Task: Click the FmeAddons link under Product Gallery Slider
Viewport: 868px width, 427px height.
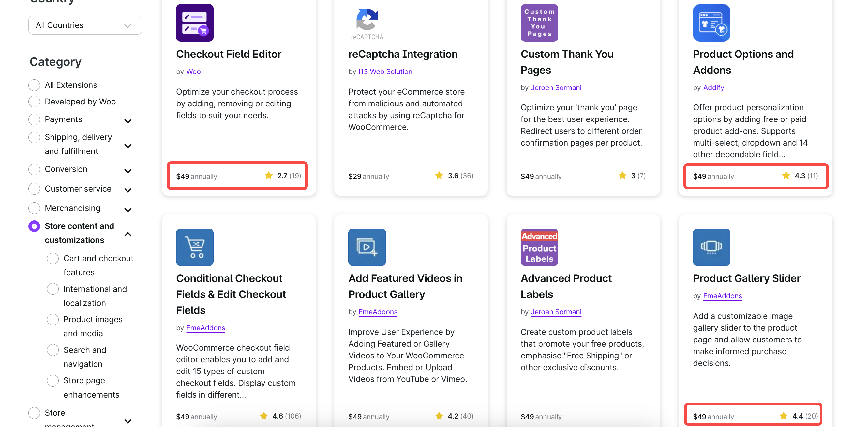Action: [723, 296]
